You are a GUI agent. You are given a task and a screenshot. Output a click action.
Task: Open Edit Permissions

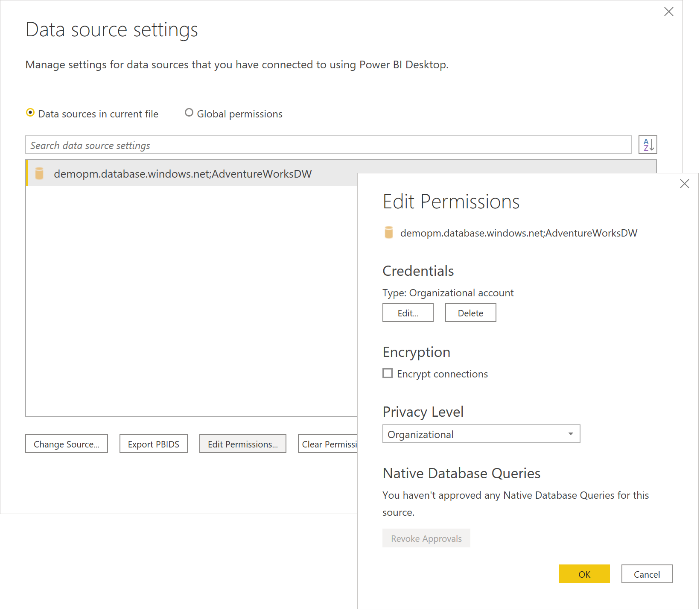[x=242, y=444]
